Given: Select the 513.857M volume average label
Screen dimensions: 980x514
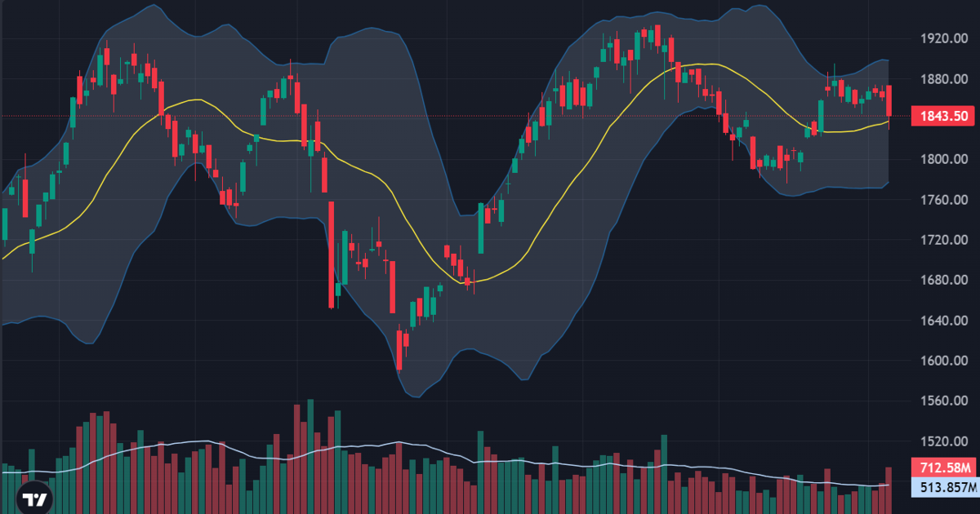Looking at the screenshot, I should pyautogui.click(x=943, y=487).
